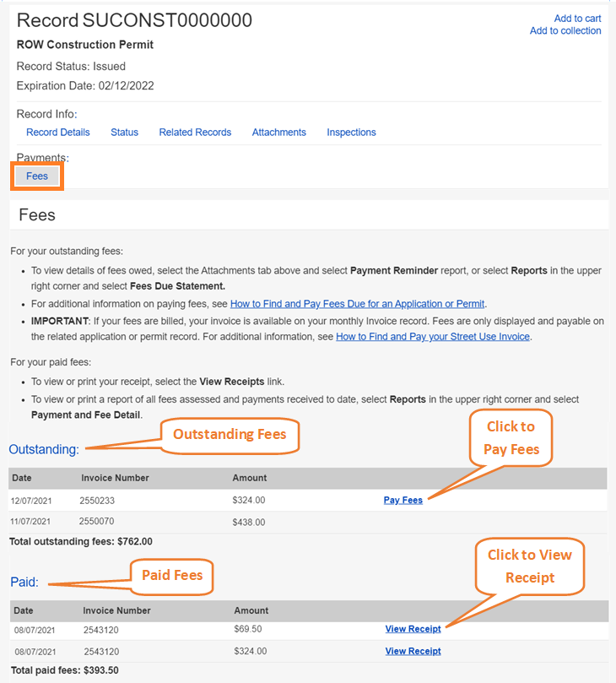Click the blue Outstanding: section heading
The height and width of the screenshot is (683, 616).
pos(44,449)
